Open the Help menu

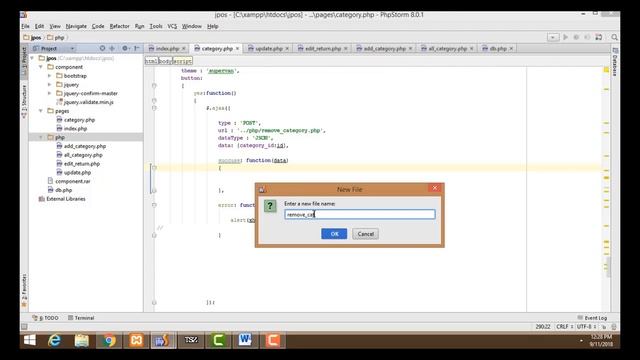[x=213, y=26]
